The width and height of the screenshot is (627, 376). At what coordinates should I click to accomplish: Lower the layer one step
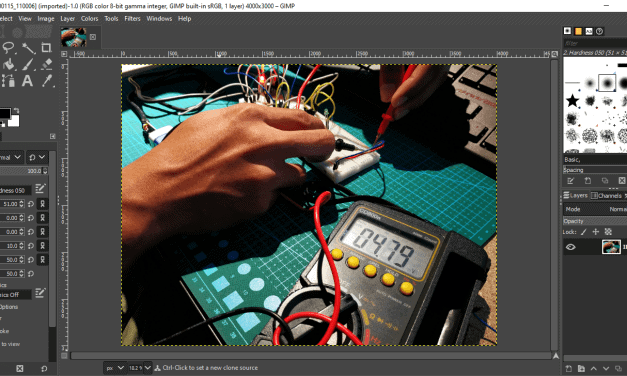coord(606,368)
